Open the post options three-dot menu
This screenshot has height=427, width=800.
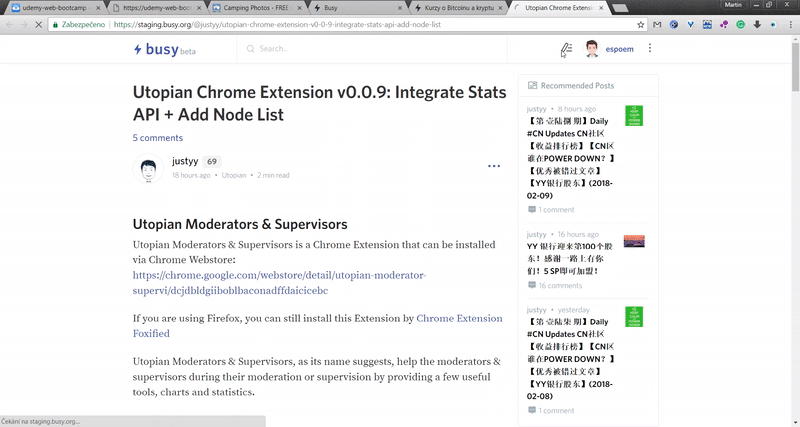[494, 166]
